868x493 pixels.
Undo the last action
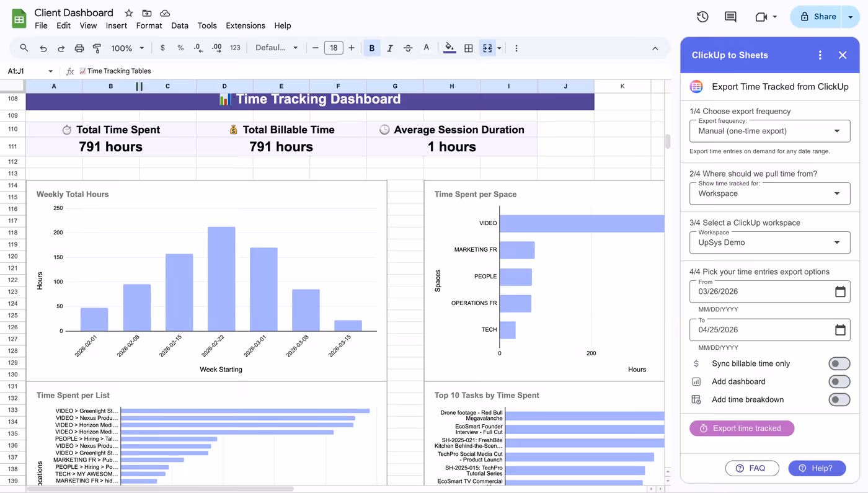pos(43,48)
